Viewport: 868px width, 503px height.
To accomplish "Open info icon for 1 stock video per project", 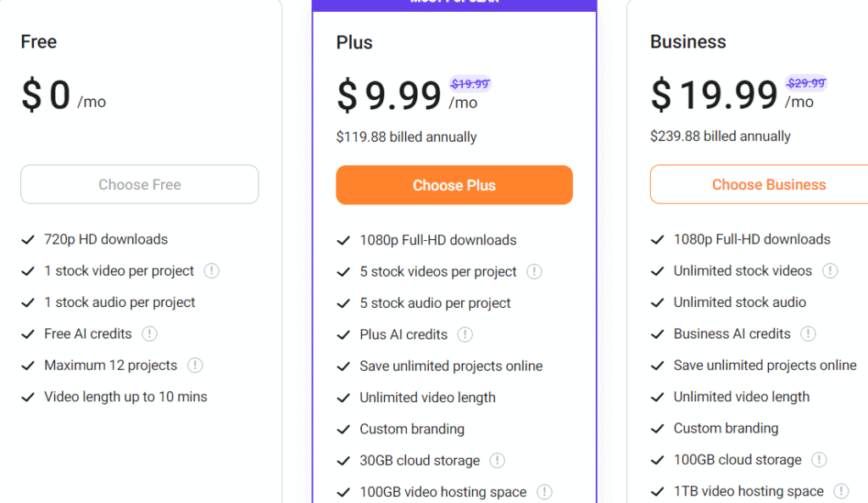I will tap(212, 271).
